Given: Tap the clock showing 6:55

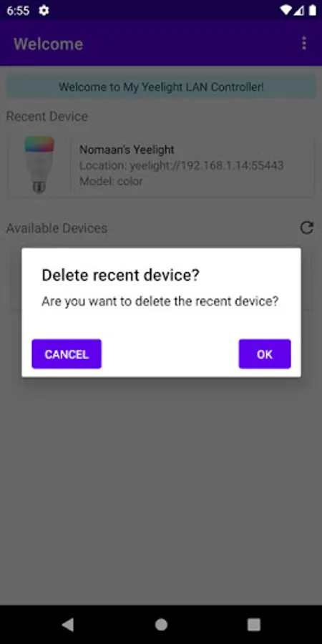Looking at the screenshot, I should (18, 10).
